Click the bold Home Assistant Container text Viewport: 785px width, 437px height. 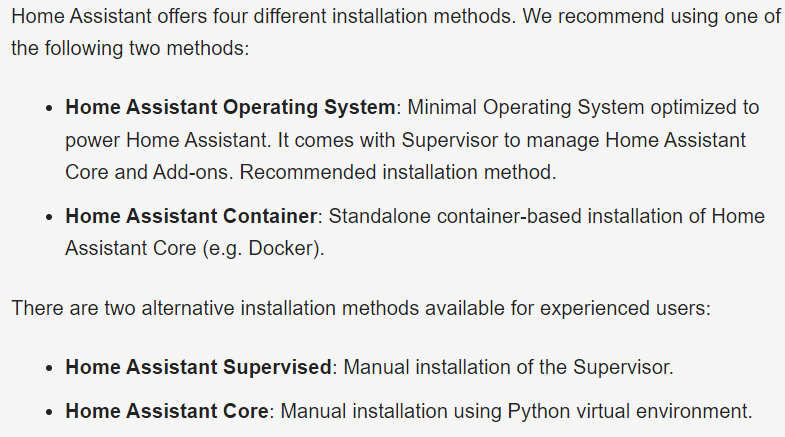pyautogui.click(x=191, y=217)
